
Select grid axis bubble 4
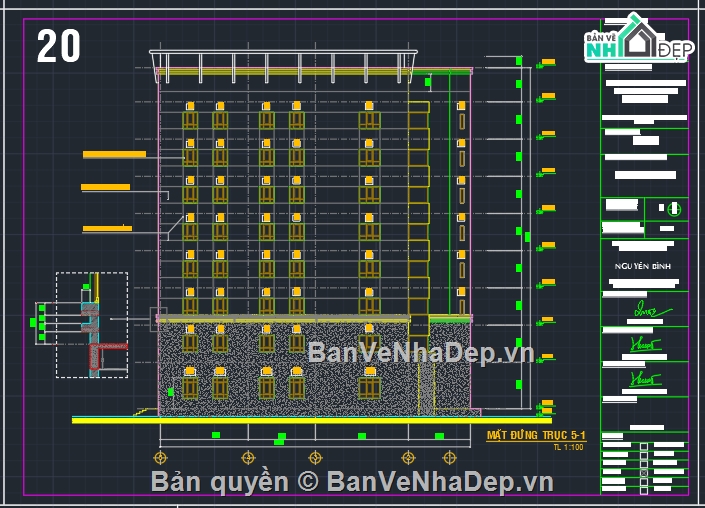tap(248, 458)
